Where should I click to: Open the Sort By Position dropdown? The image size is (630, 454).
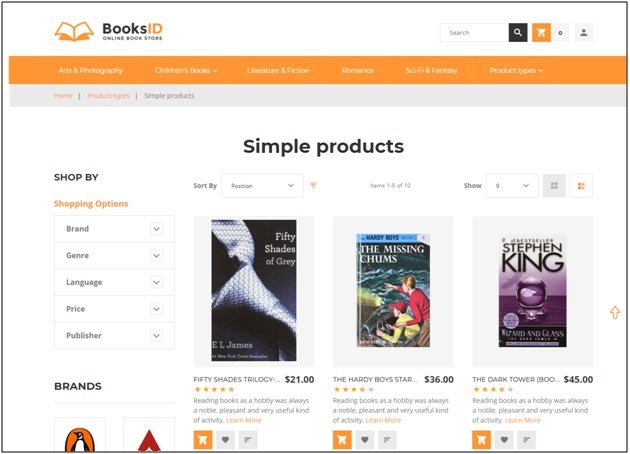click(x=262, y=186)
